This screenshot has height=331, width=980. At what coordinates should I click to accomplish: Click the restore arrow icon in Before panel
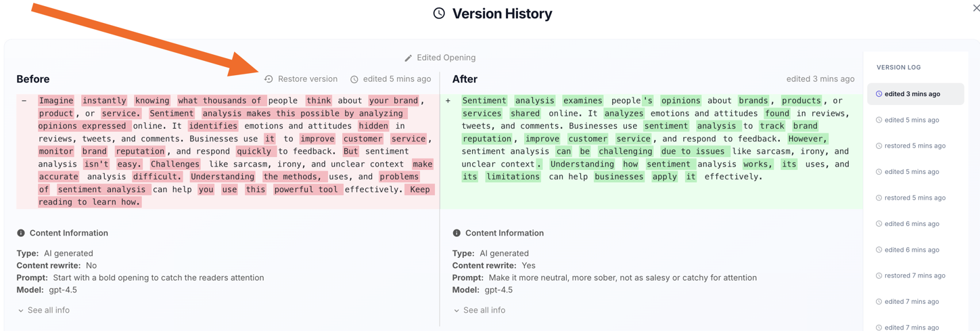click(x=269, y=79)
